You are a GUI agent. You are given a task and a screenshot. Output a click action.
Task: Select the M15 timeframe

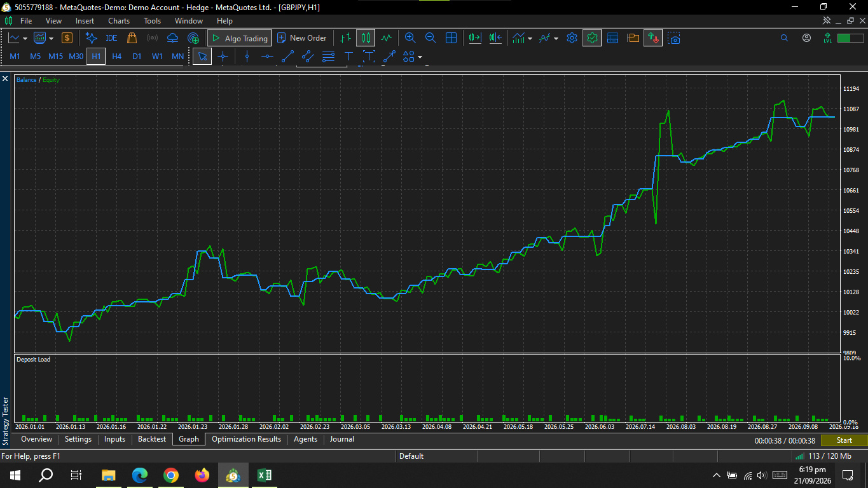pos(55,57)
